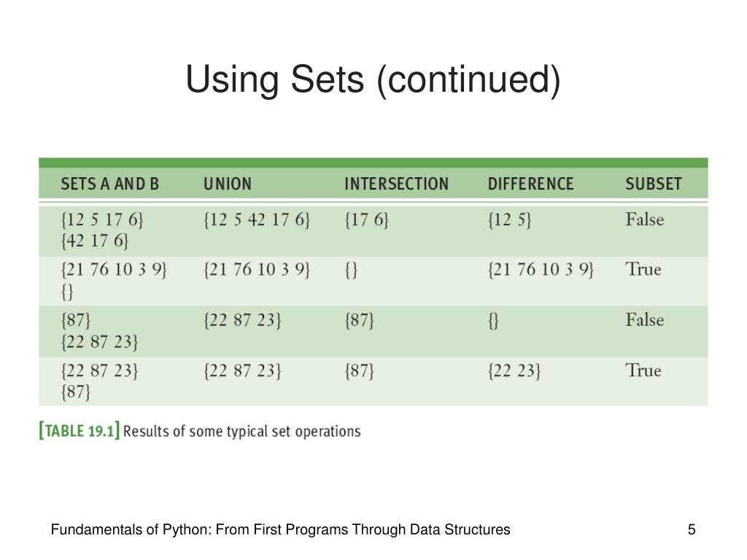
Task: Select the SETS A AND B column header
Action: pos(109,184)
